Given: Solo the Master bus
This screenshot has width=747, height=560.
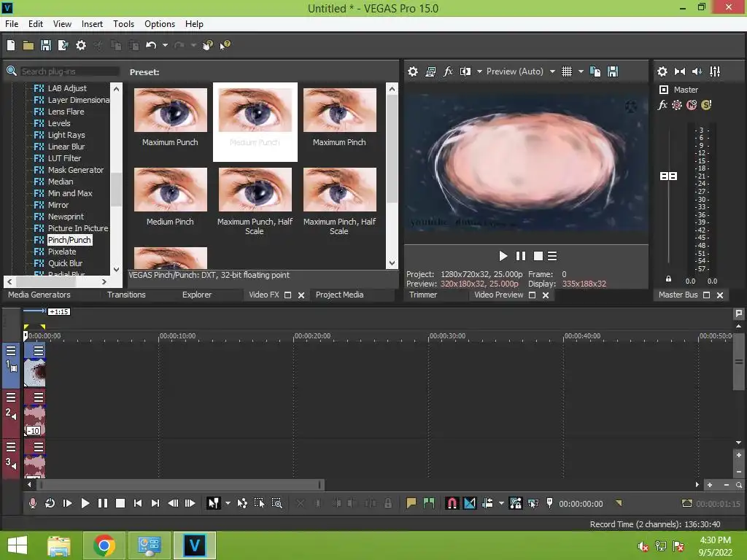Looking at the screenshot, I should coord(706,105).
